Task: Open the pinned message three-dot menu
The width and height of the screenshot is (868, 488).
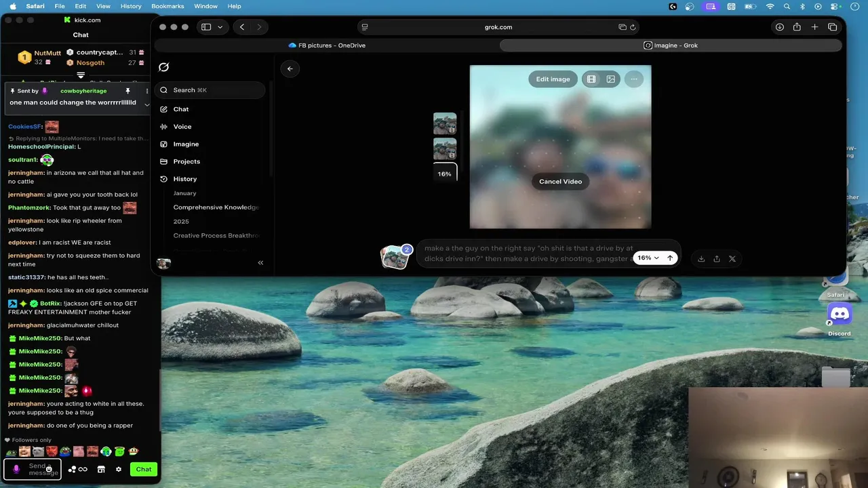Action: point(147,91)
